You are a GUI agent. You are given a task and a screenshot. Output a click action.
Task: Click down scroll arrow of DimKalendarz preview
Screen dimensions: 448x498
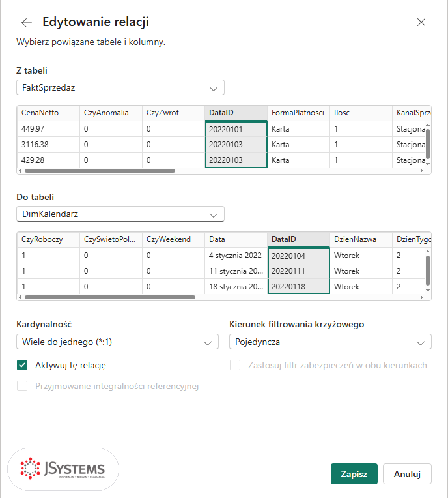coord(428,290)
